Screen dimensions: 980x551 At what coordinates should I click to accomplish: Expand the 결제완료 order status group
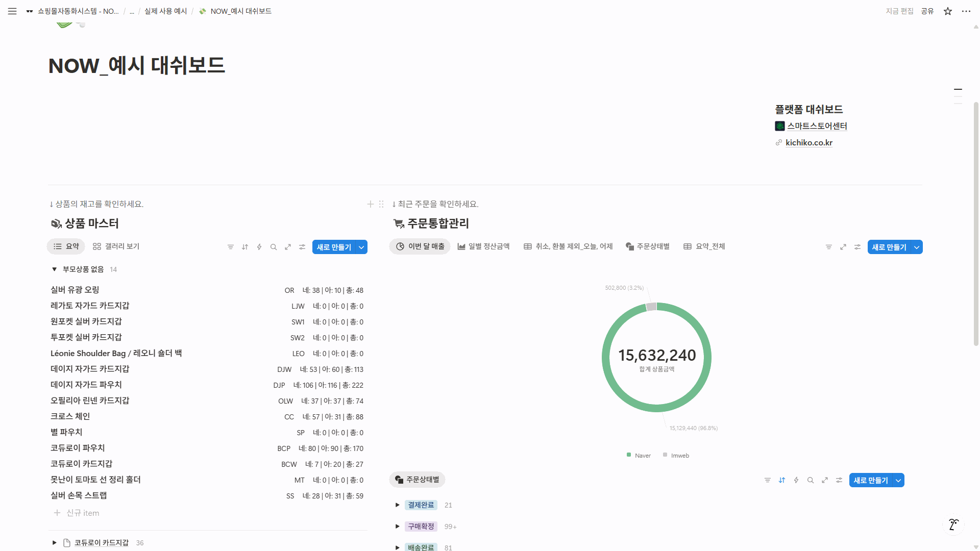398,505
